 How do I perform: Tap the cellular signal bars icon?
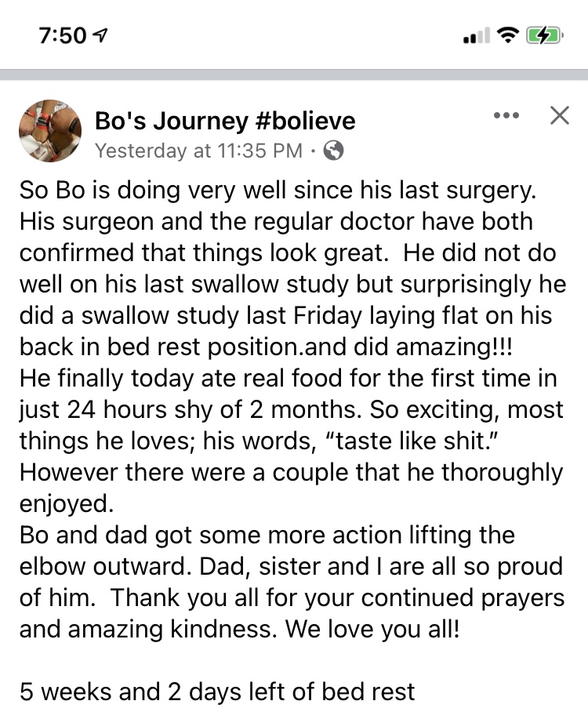[477, 35]
